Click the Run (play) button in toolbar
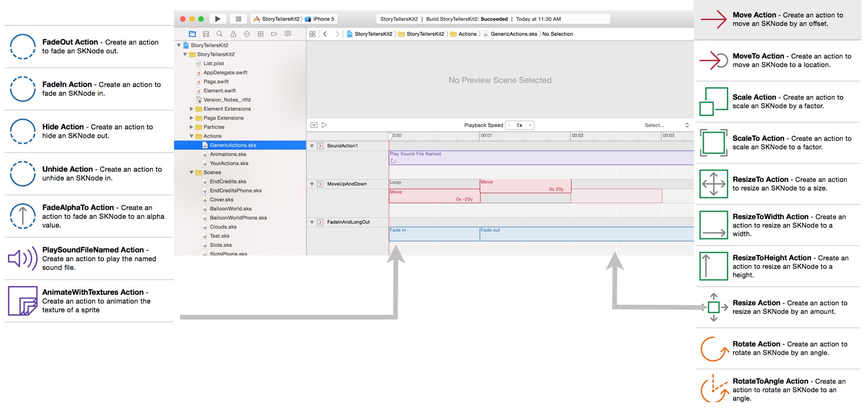Viewport: 868px width, 409px height. [218, 19]
